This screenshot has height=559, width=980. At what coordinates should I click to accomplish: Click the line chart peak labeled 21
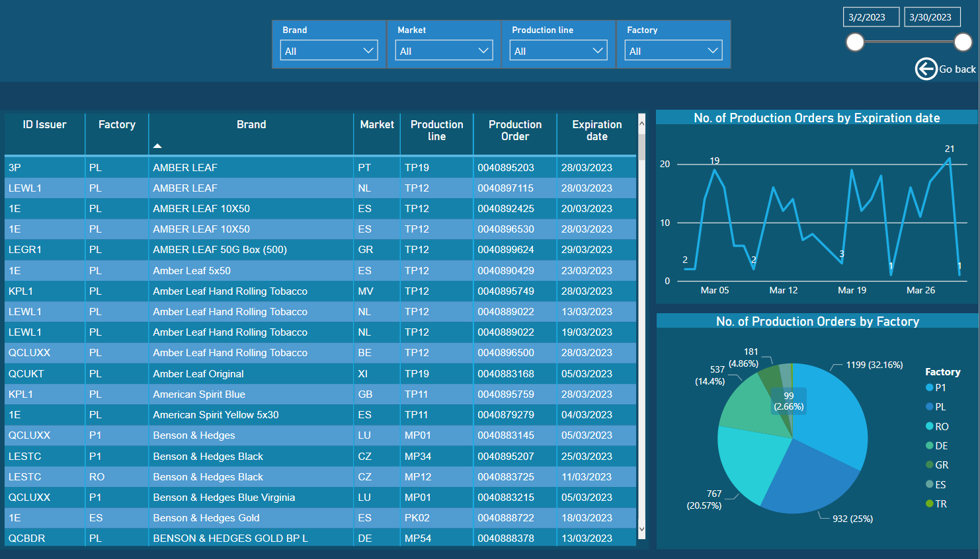pyautogui.click(x=950, y=159)
